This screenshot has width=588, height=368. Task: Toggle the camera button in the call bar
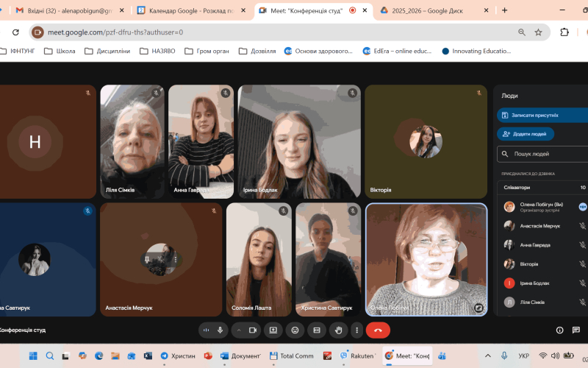252,330
